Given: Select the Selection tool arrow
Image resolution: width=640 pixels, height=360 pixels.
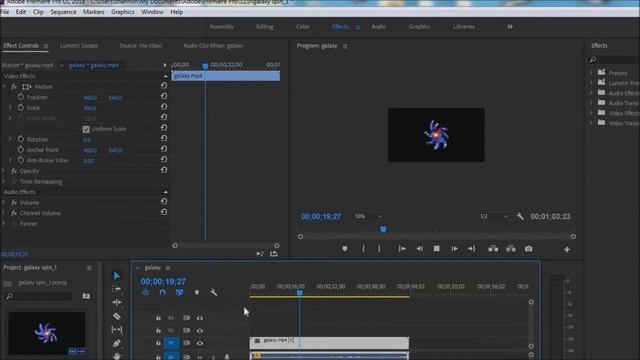Looking at the screenshot, I should click(x=117, y=276).
